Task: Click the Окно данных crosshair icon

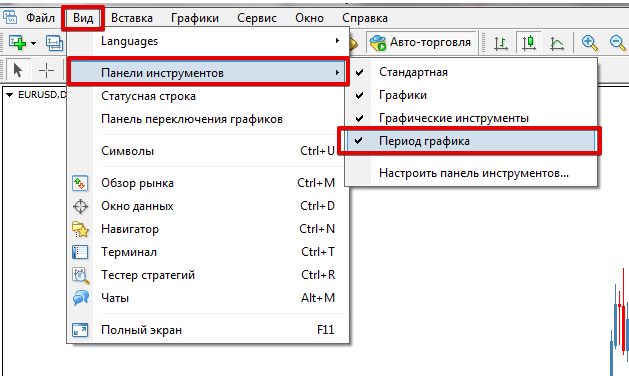Action: point(80,206)
